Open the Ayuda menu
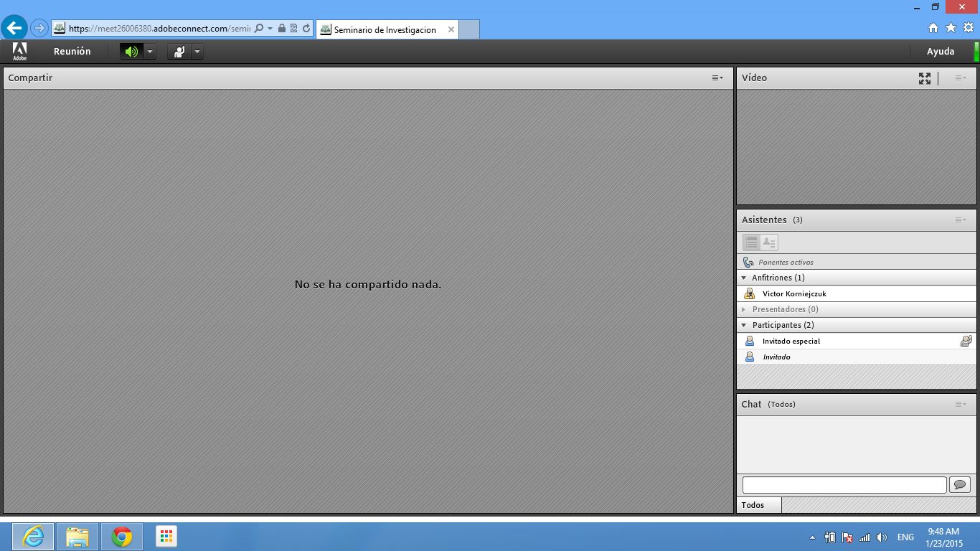 click(x=941, y=52)
